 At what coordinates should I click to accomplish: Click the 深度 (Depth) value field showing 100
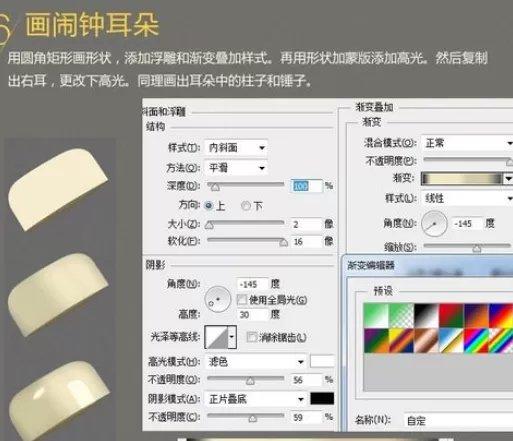[x=306, y=186]
